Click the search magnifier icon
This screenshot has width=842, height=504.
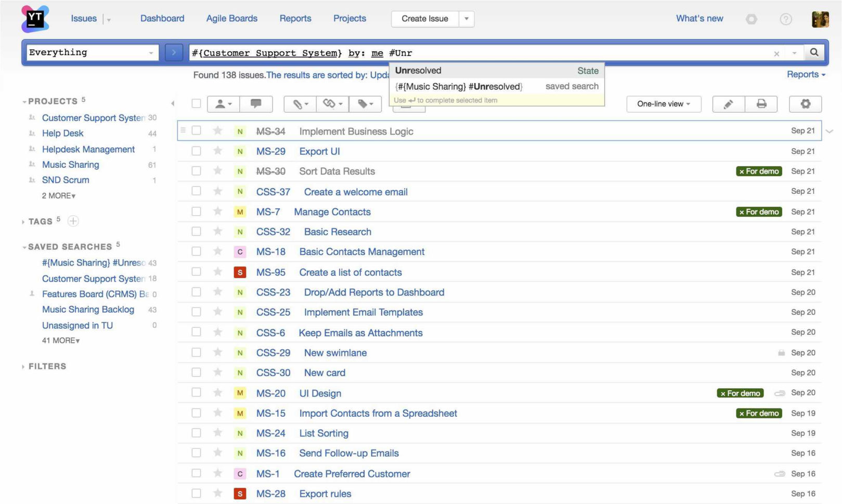click(814, 52)
